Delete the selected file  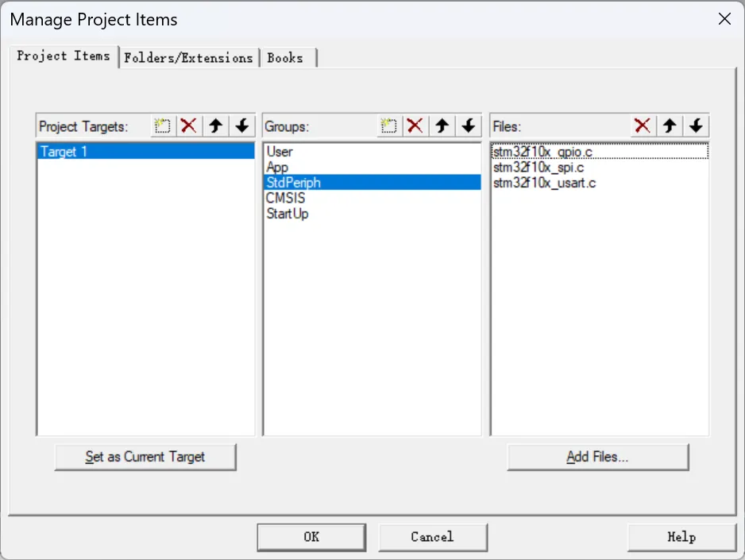coord(643,126)
